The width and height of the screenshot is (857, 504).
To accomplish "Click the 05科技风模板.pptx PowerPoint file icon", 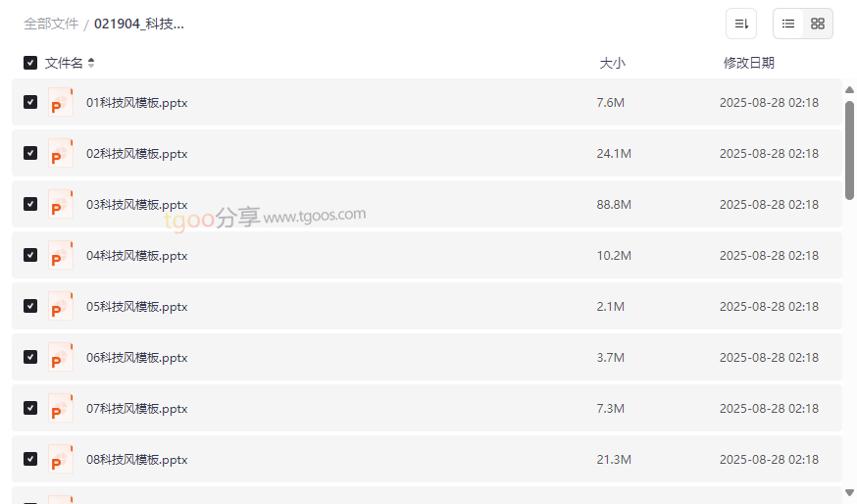I will click(61, 307).
